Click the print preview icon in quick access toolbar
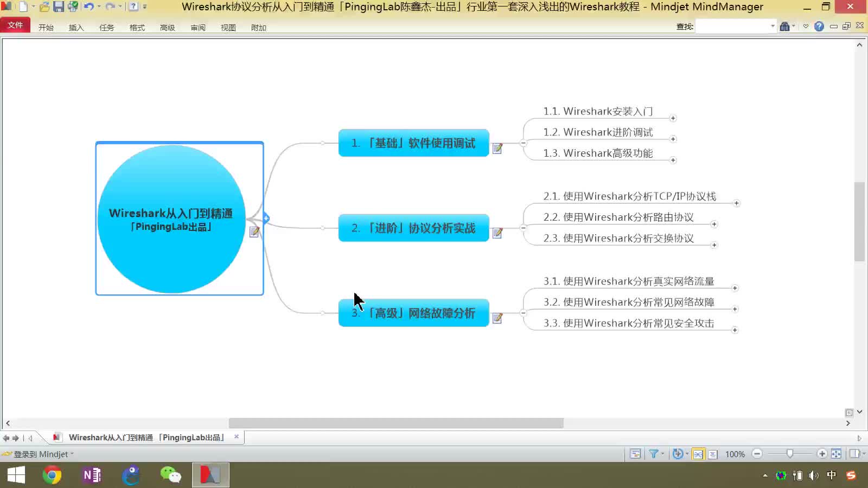868x488 pixels. coord(73,7)
